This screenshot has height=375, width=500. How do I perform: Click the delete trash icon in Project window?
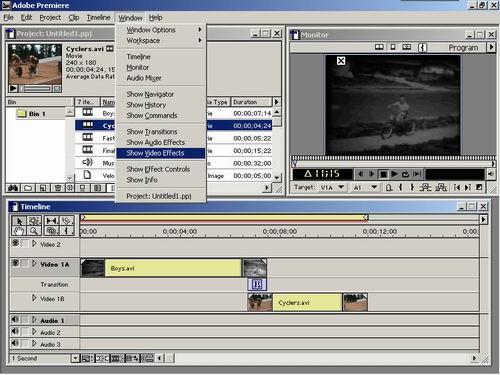(x=58, y=188)
